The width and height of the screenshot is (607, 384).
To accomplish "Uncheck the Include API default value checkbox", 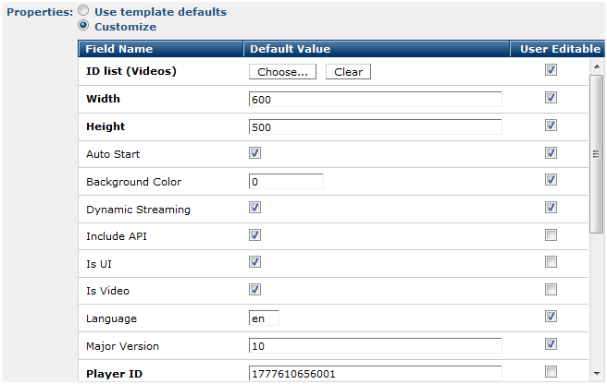I will pyautogui.click(x=255, y=235).
